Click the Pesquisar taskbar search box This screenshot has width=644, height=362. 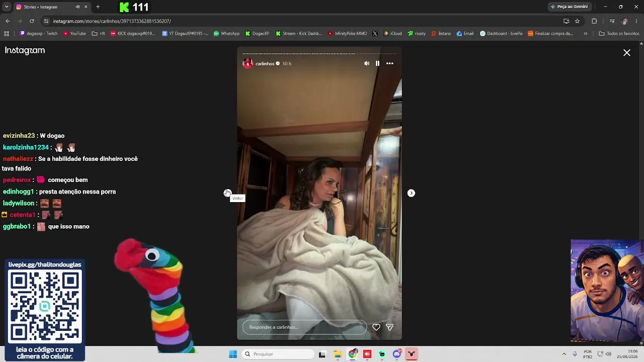click(278, 354)
